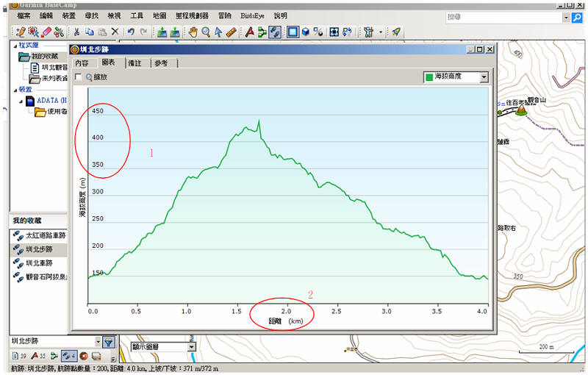Switch to 3D cube map view
The width and height of the screenshot is (588, 375).
coord(306,32)
